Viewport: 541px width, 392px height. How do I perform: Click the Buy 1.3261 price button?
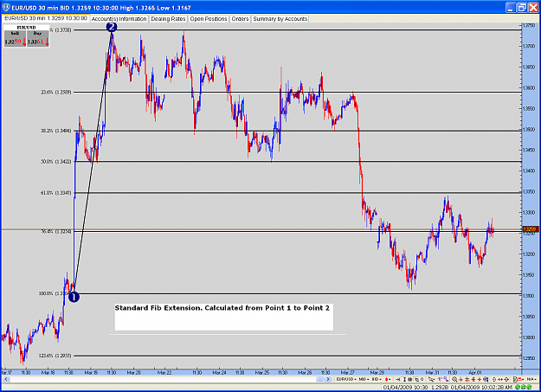(37, 39)
